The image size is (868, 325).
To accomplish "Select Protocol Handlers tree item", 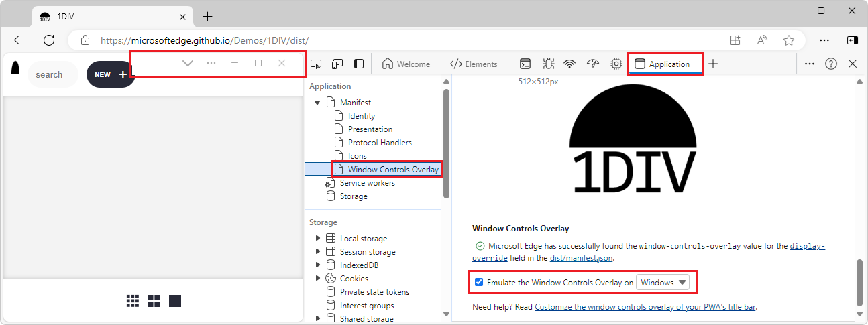I will point(380,143).
